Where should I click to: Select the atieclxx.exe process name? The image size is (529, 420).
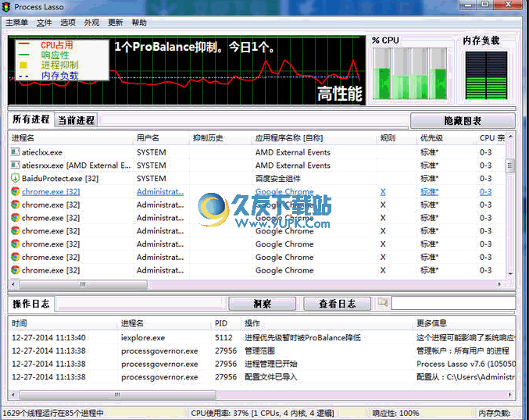(x=42, y=152)
